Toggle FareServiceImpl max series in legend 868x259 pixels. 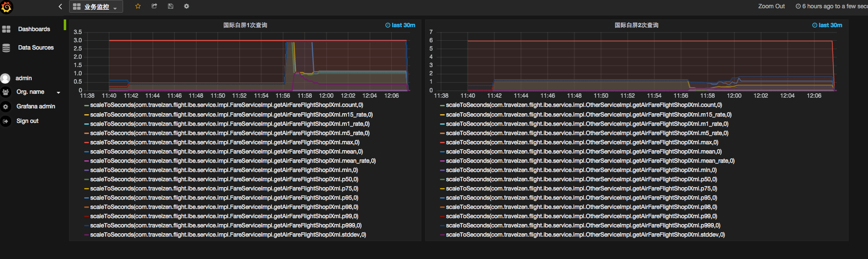[x=225, y=142]
